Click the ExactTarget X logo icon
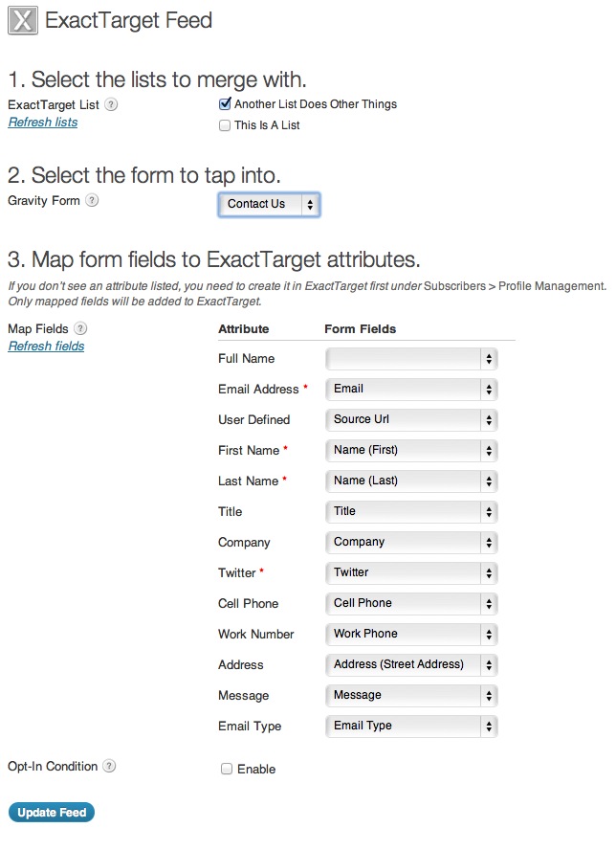The width and height of the screenshot is (616, 850). [x=23, y=21]
